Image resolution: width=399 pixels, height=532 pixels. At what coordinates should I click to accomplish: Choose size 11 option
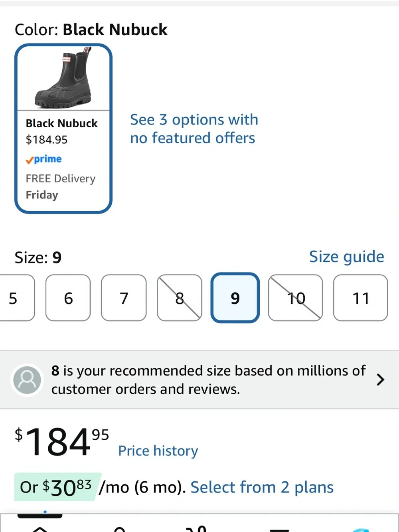(361, 298)
